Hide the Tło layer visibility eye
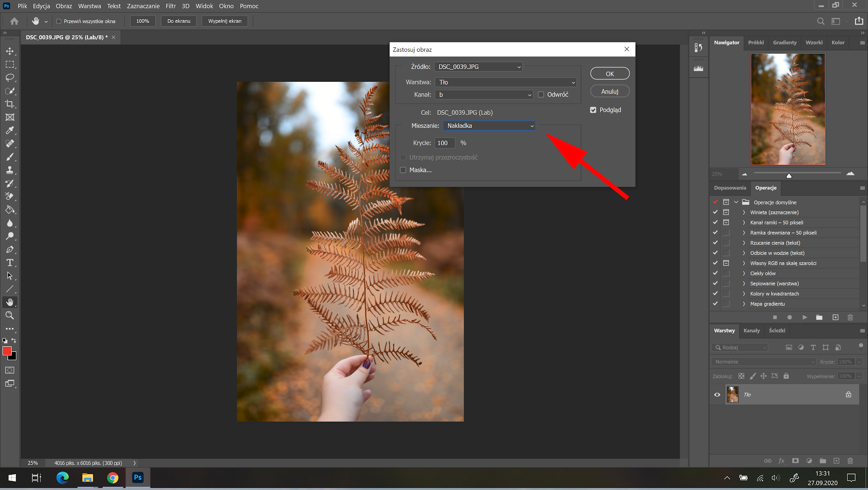The height and width of the screenshot is (490, 868). click(717, 395)
